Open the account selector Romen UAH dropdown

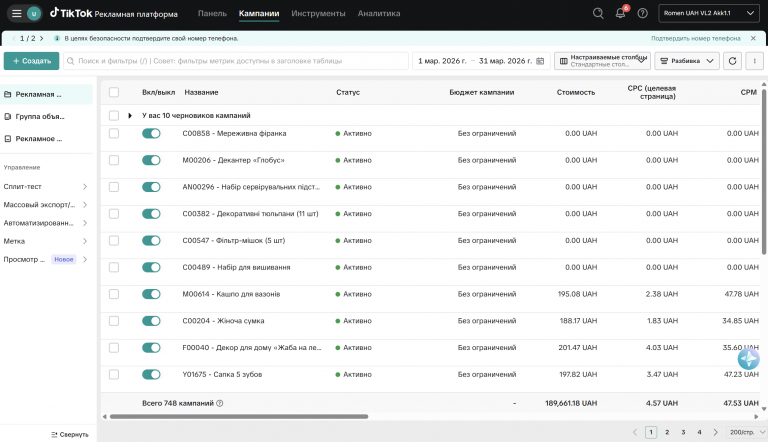click(709, 13)
